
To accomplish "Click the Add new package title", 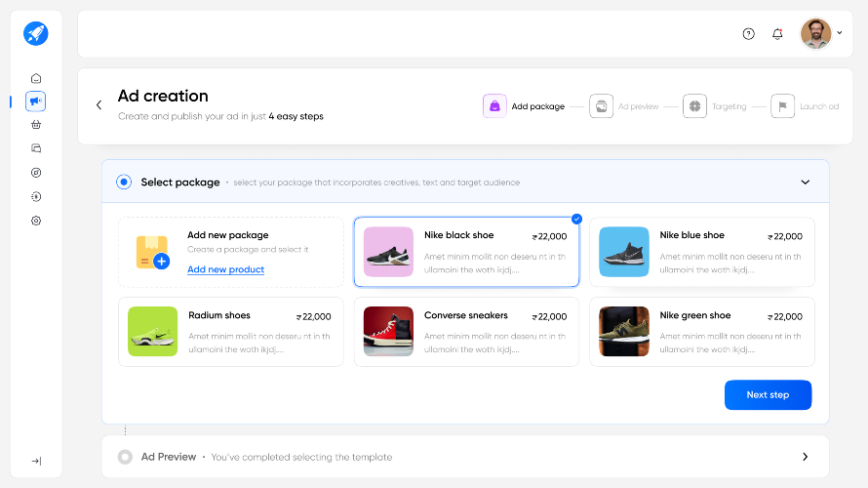I will [x=228, y=235].
